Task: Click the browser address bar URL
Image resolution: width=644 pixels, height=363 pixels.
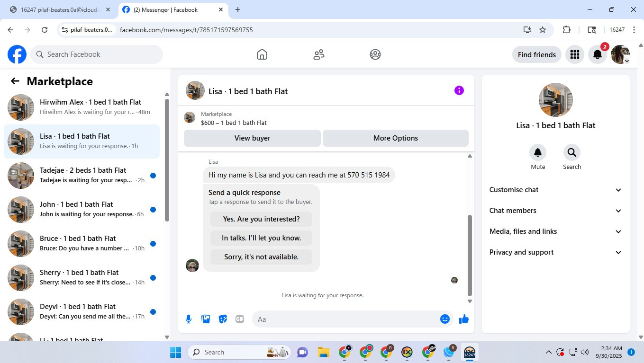Action: (x=186, y=30)
